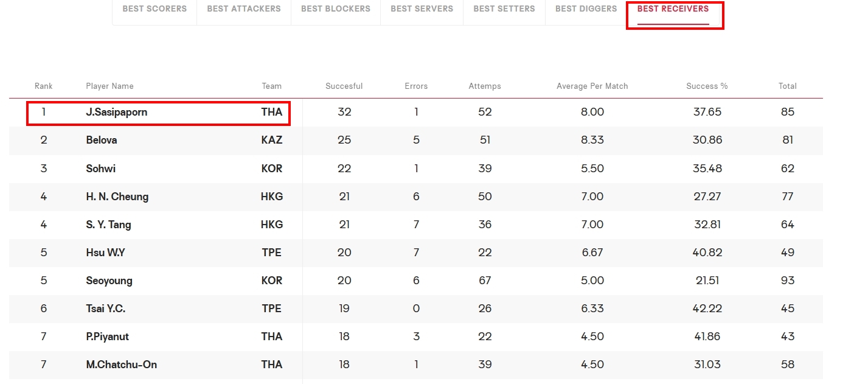Click Tsai Y.C. player name
The height and width of the screenshot is (384, 868).
106,309
